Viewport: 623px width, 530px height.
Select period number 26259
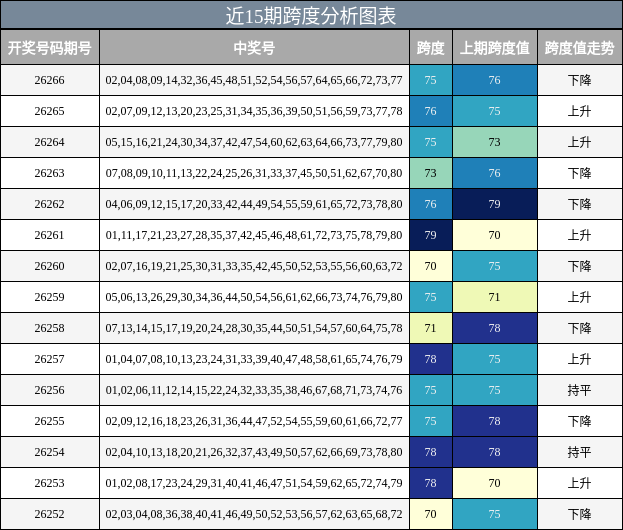tap(49, 297)
